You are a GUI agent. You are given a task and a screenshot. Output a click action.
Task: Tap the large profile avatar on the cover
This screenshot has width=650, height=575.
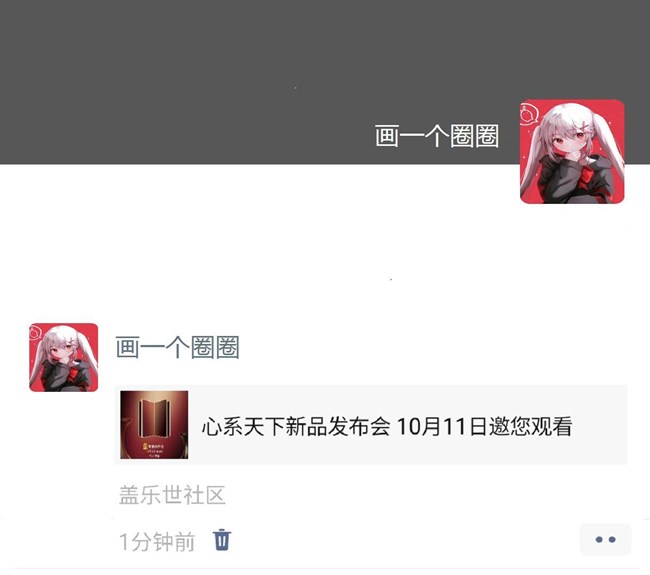[x=572, y=151]
